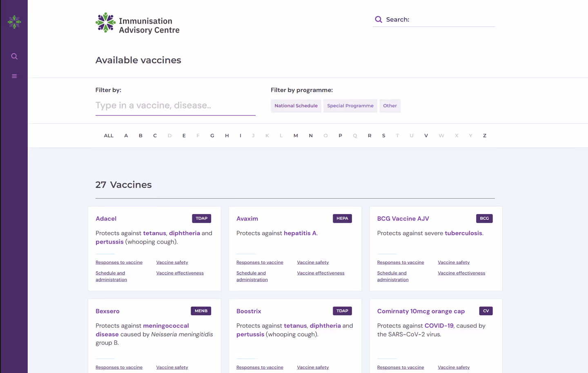Toggle the Other programme filter
Viewport: 588px width, 373px height.
(x=390, y=106)
